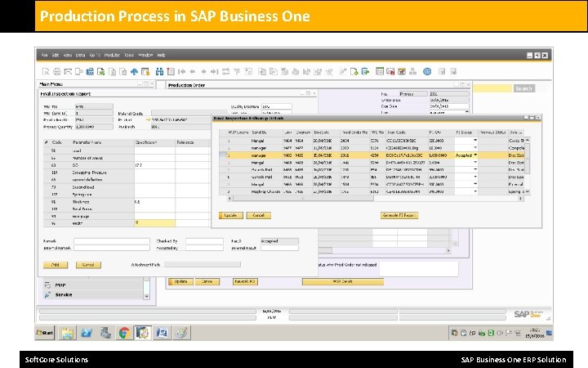
Task: Click the Base Document toolbar icon
Action: click(x=262, y=71)
